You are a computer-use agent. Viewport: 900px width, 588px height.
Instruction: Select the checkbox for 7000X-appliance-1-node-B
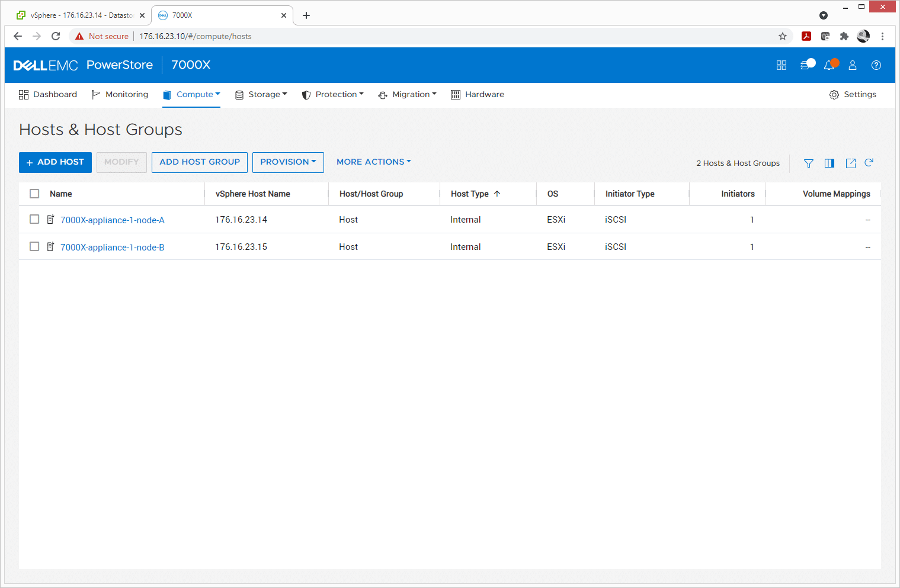click(34, 246)
